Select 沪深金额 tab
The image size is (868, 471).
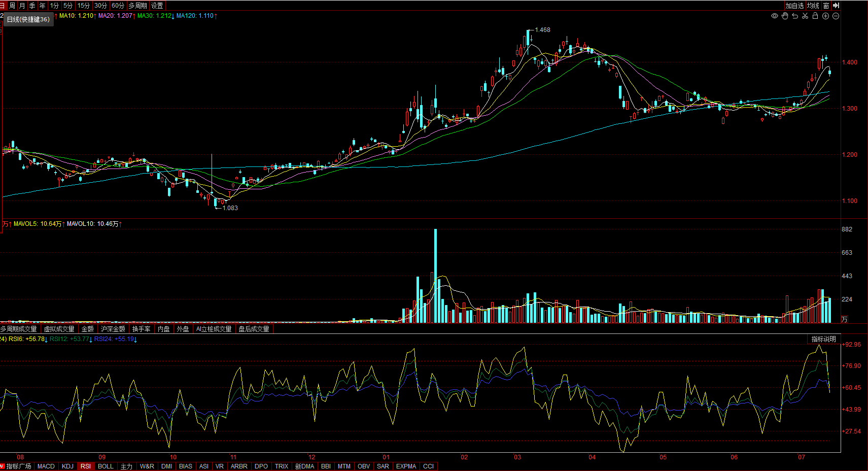click(113, 329)
